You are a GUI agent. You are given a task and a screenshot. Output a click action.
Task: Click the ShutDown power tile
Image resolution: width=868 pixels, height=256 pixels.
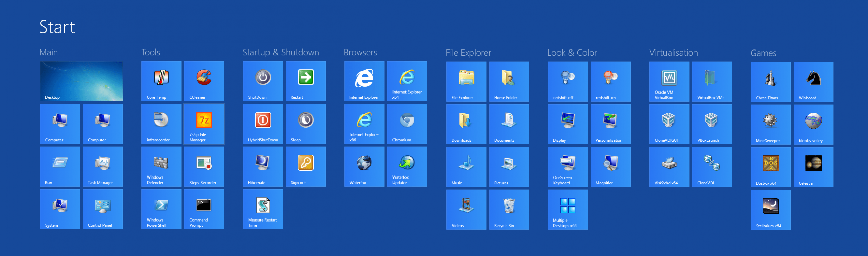[x=263, y=81]
